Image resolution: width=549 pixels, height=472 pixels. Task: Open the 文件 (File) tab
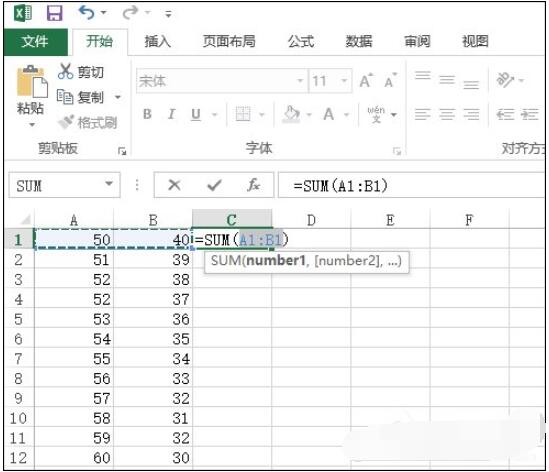tap(35, 42)
